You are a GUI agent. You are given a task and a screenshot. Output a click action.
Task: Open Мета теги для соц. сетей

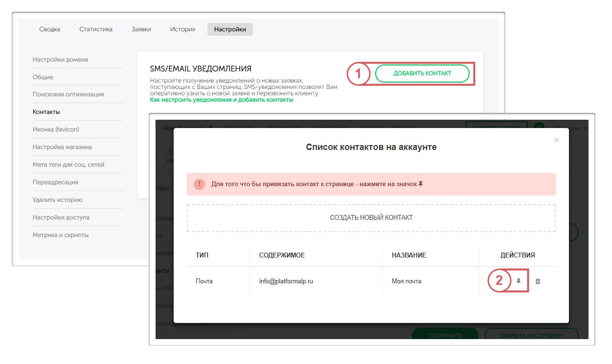click(68, 165)
